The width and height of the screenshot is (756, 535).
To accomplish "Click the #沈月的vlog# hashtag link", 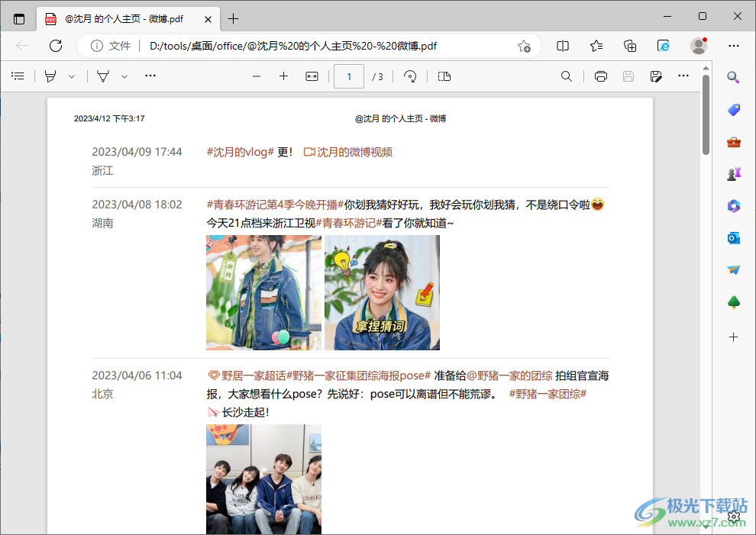I will pos(240,153).
